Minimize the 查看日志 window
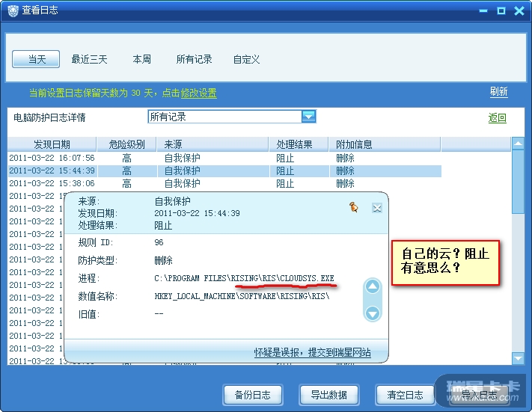 coord(483,11)
